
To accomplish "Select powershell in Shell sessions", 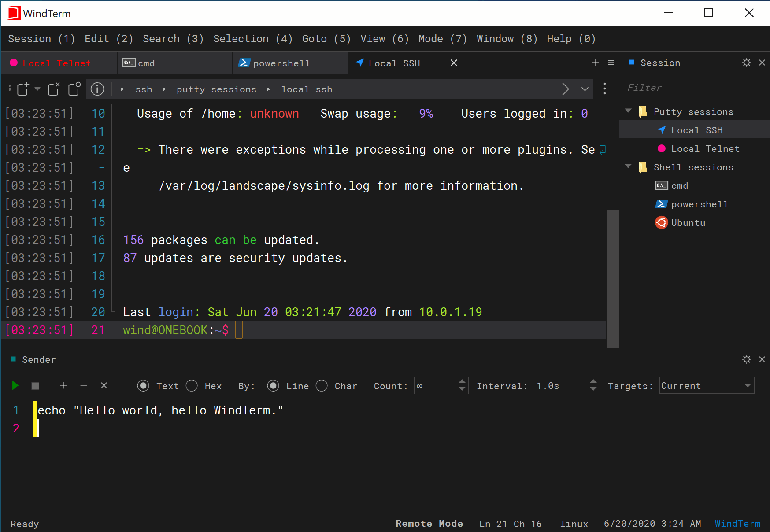I will click(695, 204).
